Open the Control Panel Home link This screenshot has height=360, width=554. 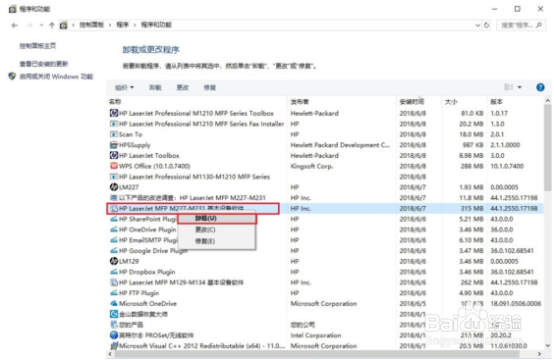[37, 46]
